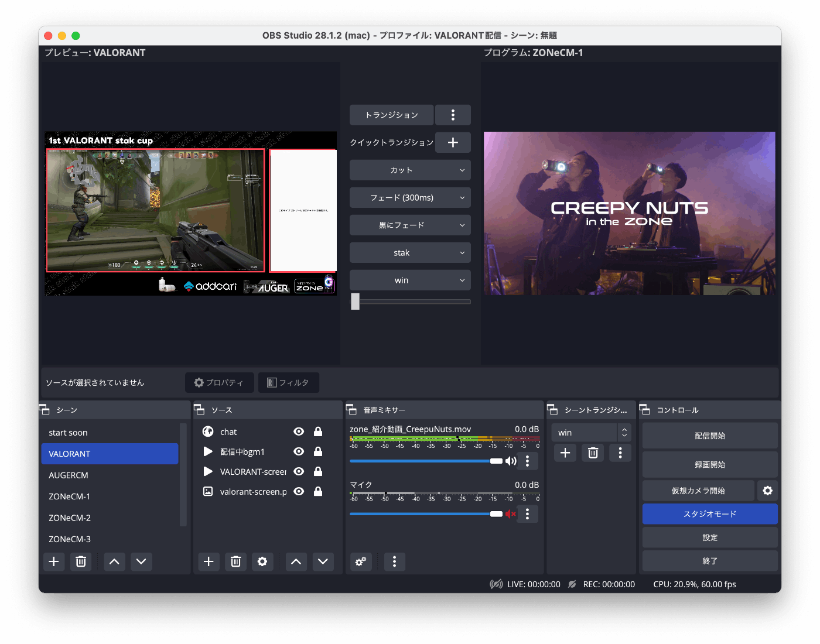The image size is (820, 644).
Task: Click 配信開始 to start streaming
Action: [x=710, y=436]
